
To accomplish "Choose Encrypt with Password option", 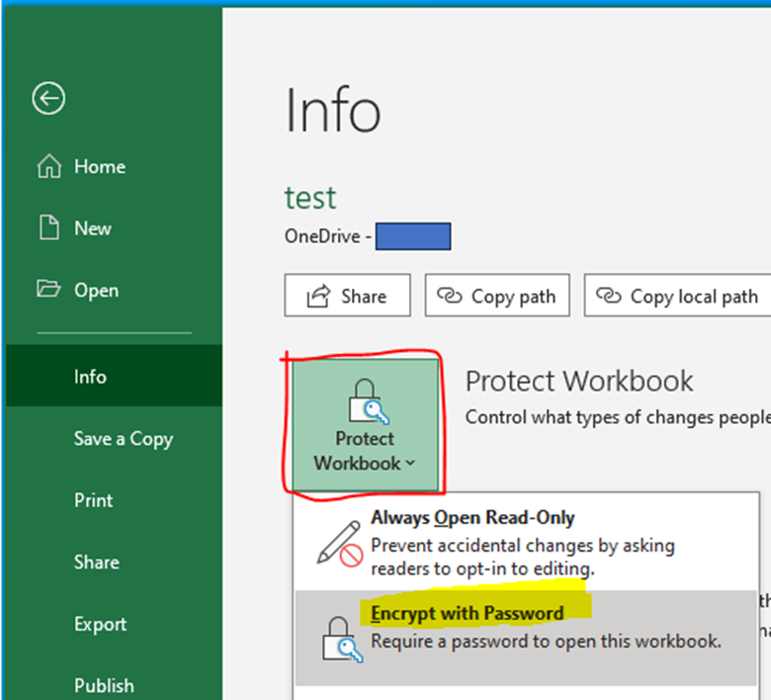I will coord(526,638).
